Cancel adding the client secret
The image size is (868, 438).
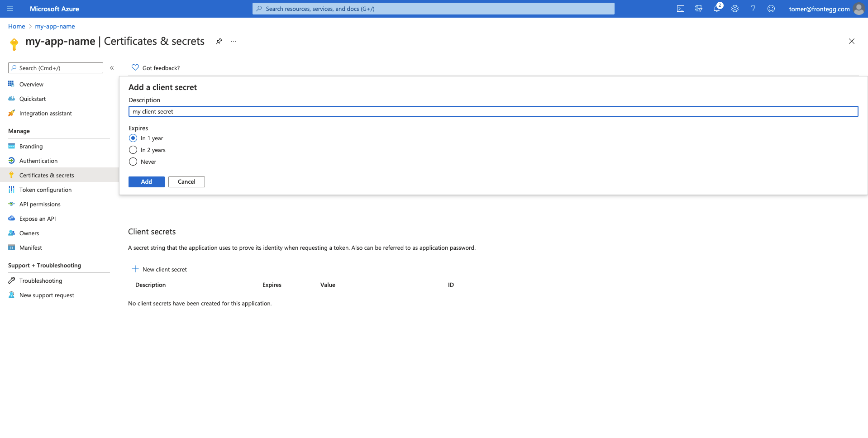(186, 181)
